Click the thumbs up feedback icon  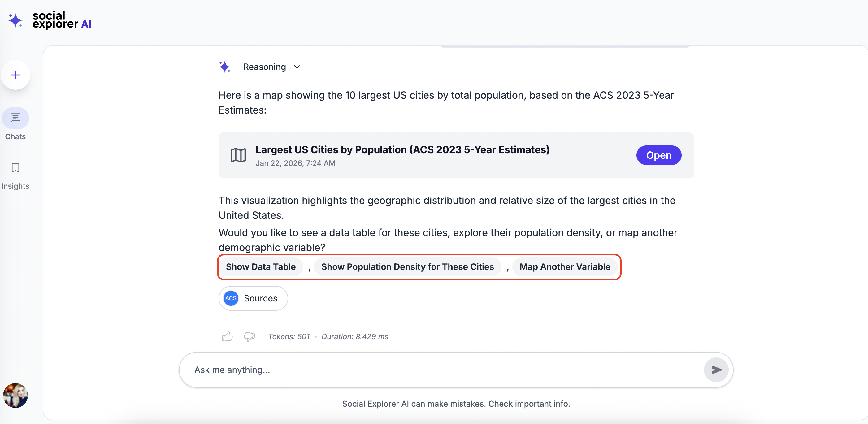click(227, 336)
